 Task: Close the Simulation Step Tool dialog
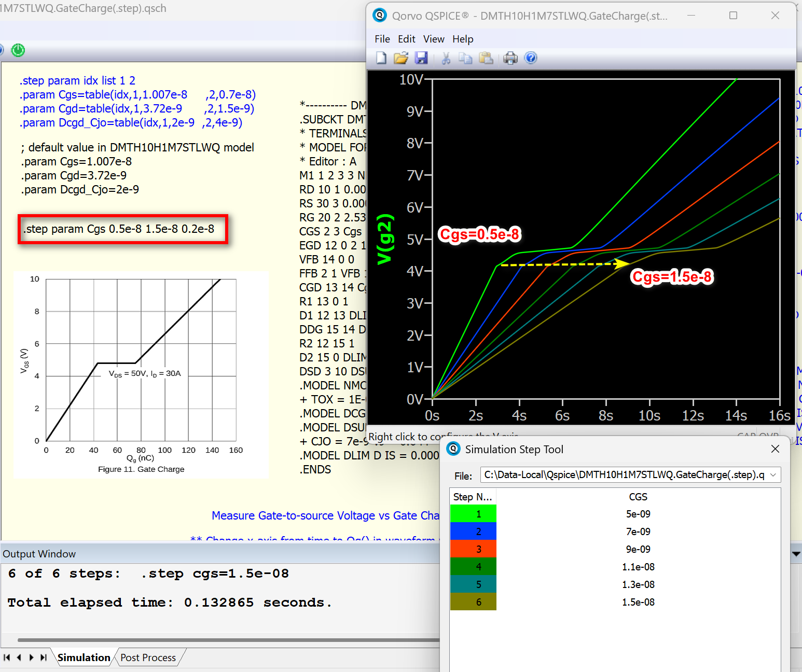[x=775, y=449]
